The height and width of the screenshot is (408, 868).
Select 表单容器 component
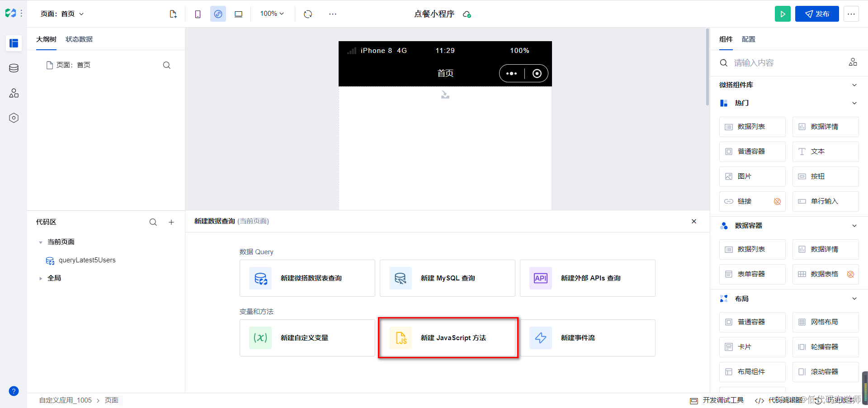[x=752, y=274]
